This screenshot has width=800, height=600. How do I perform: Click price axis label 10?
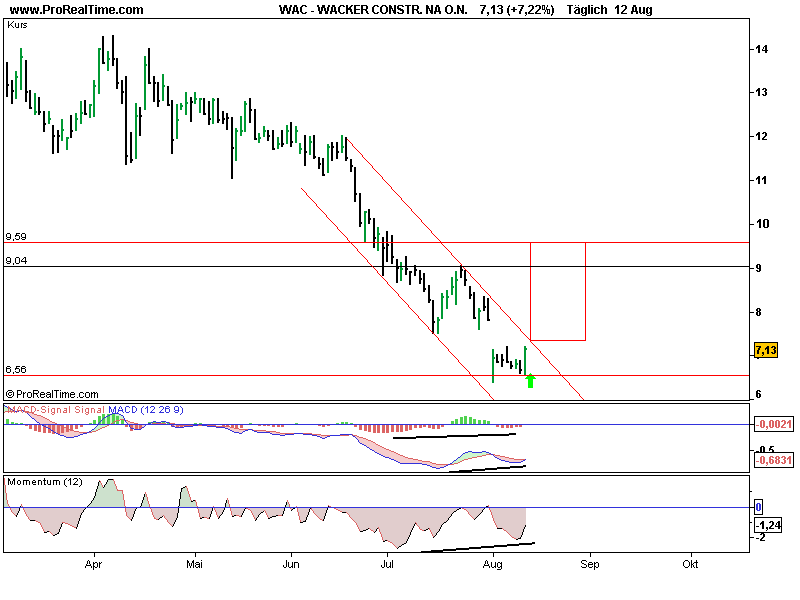pyautogui.click(x=762, y=224)
